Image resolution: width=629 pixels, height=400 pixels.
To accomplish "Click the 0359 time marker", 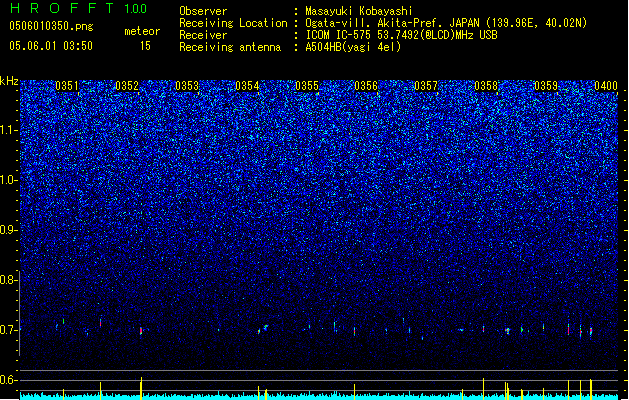I will point(546,86).
